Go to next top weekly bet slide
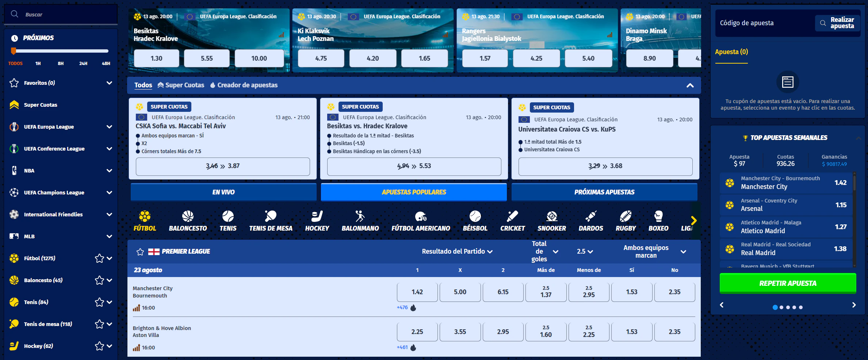 click(x=854, y=305)
